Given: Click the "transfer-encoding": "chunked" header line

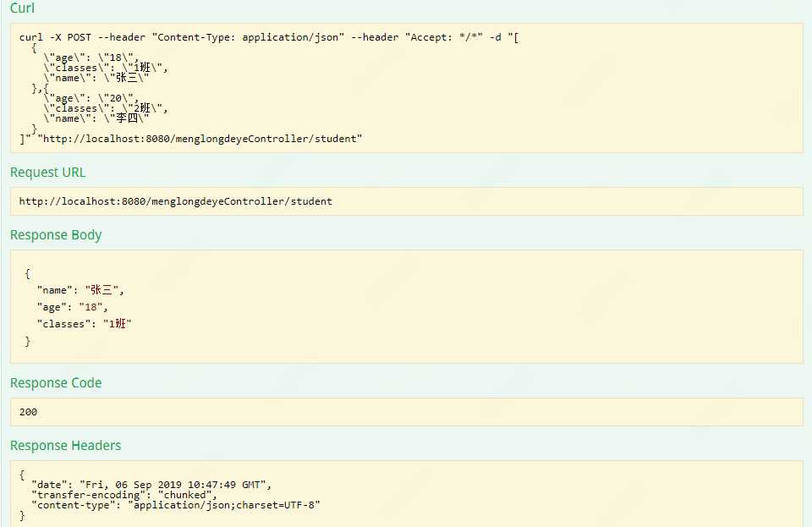Looking at the screenshot, I should point(124,495).
